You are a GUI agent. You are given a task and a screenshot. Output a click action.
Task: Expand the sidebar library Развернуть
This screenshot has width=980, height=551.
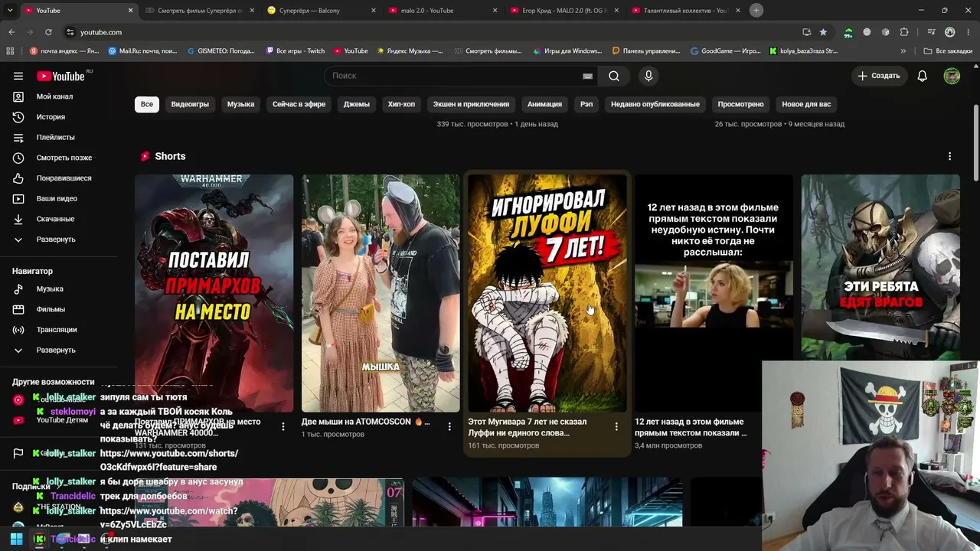(55, 240)
